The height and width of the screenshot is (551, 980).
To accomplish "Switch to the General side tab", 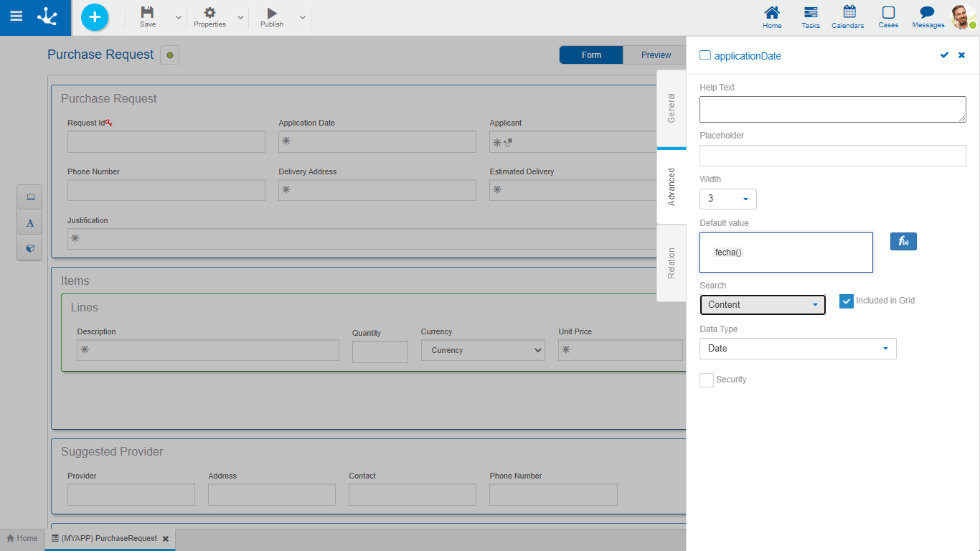I will pos(672,108).
